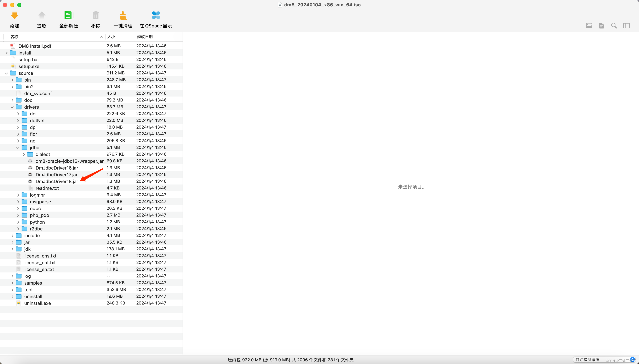This screenshot has width=639, height=364.
Task: Select the license_cht.txt file
Action: coord(91,262)
